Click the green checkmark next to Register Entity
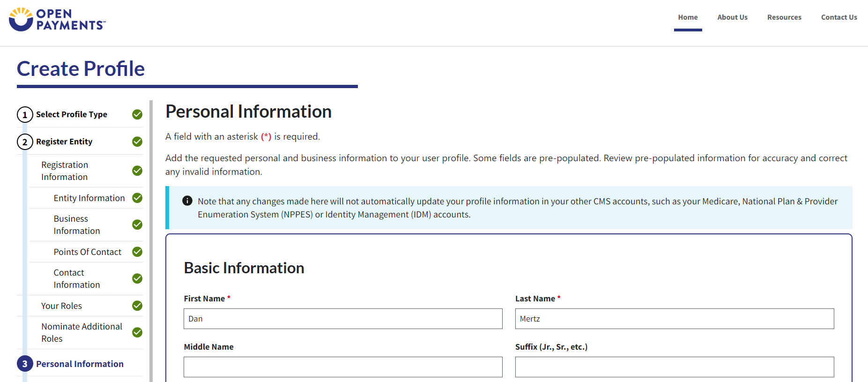868x382 pixels. tap(137, 142)
